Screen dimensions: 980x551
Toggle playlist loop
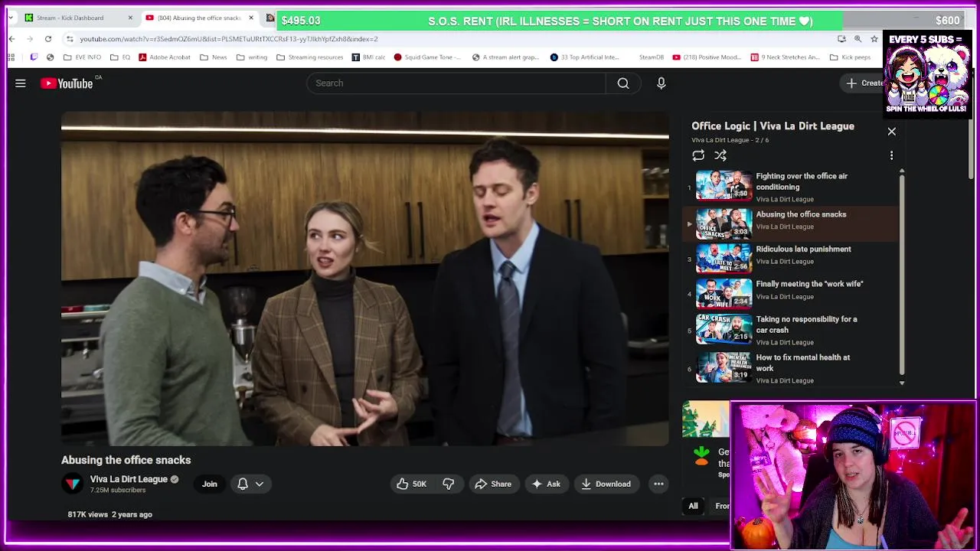coord(698,155)
